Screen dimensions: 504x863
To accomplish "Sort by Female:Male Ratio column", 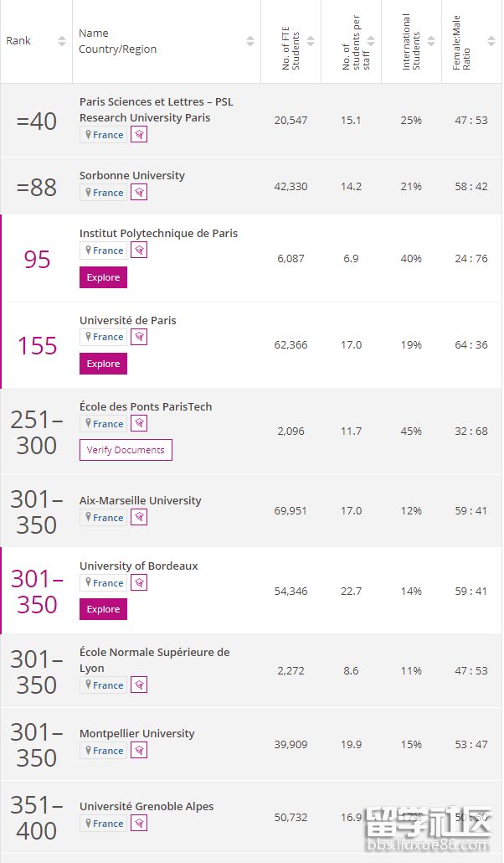I will point(491,41).
